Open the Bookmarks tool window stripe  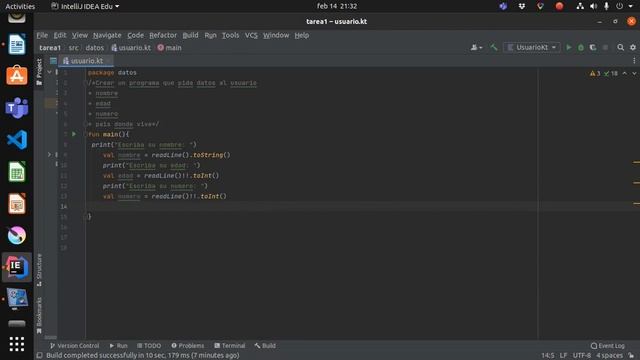tap(39, 315)
